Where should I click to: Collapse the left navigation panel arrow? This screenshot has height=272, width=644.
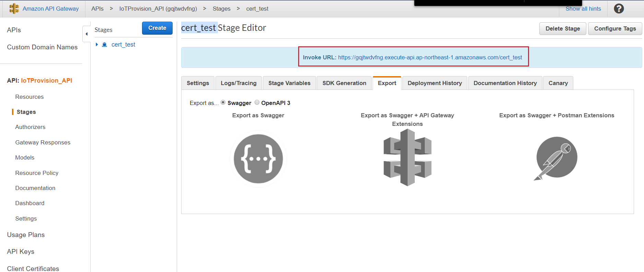click(86, 34)
